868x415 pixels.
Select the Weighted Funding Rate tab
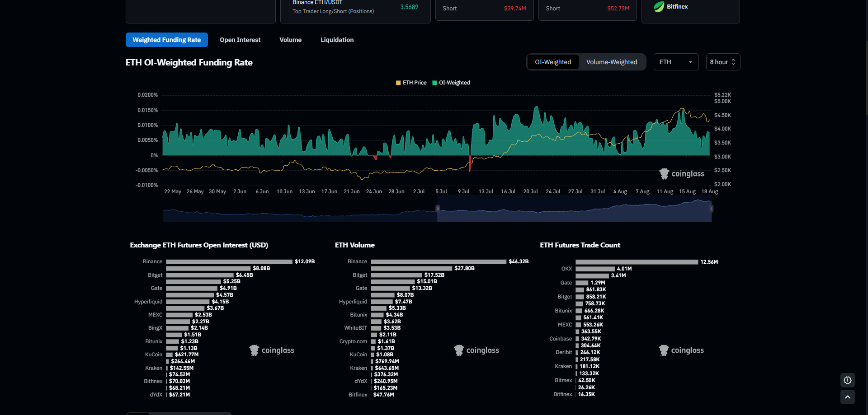coord(166,40)
